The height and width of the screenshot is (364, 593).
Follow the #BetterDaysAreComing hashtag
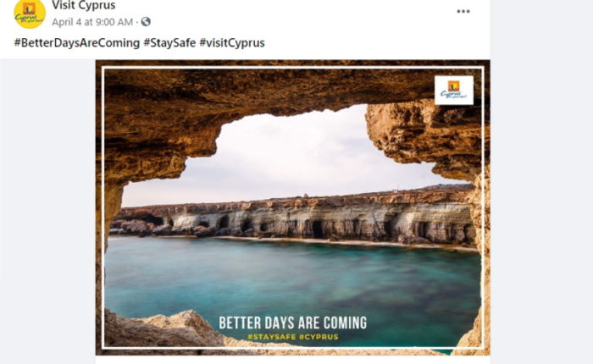point(77,42)
